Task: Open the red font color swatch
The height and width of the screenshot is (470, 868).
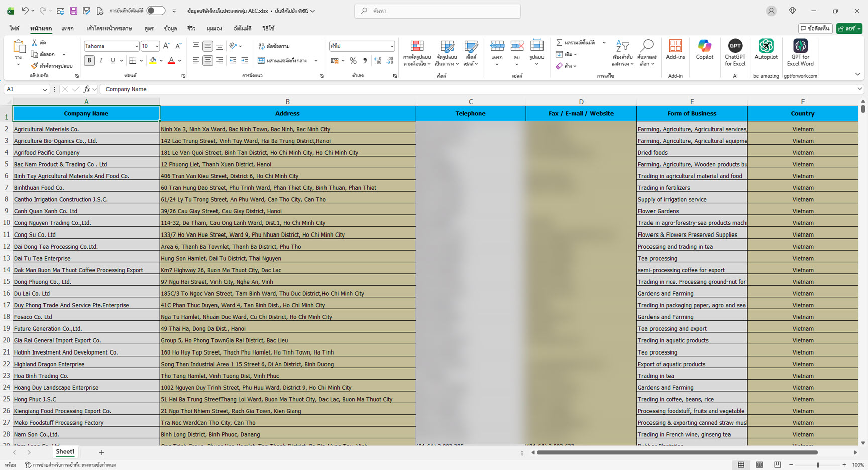Action: tap(171, 61)
